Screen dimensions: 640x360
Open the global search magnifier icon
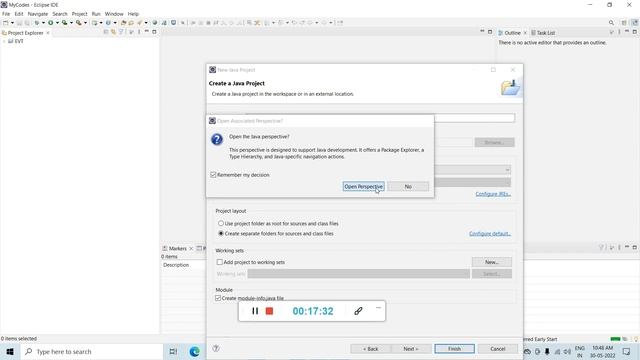[x=611, y=23]
